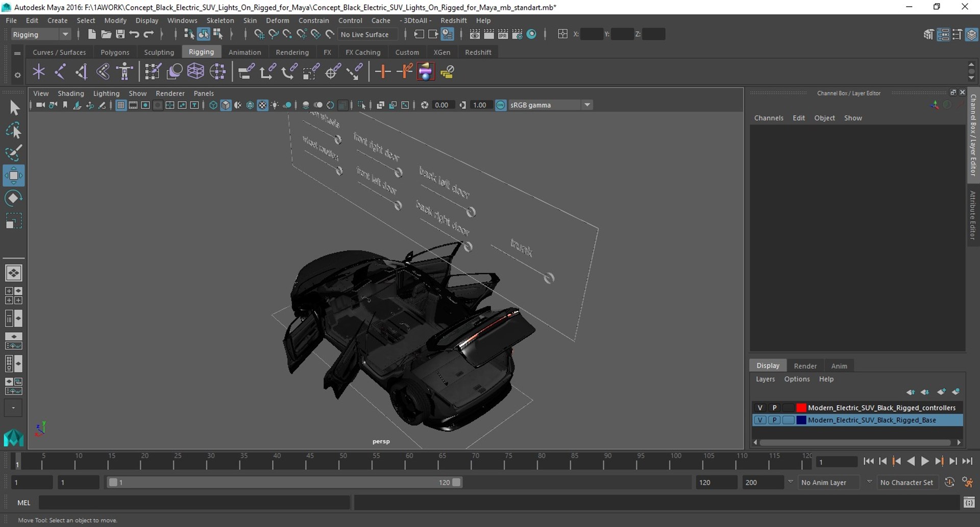Select the Scale tool
Image resolution: width=980 pixels, height=527 pixels.
click(x=14, y=221)
